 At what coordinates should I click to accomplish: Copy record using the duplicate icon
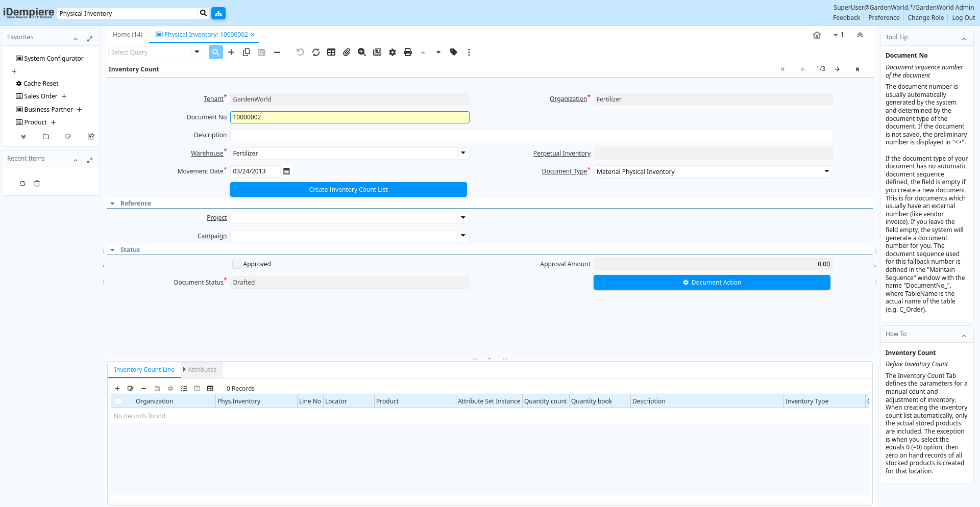247,52
